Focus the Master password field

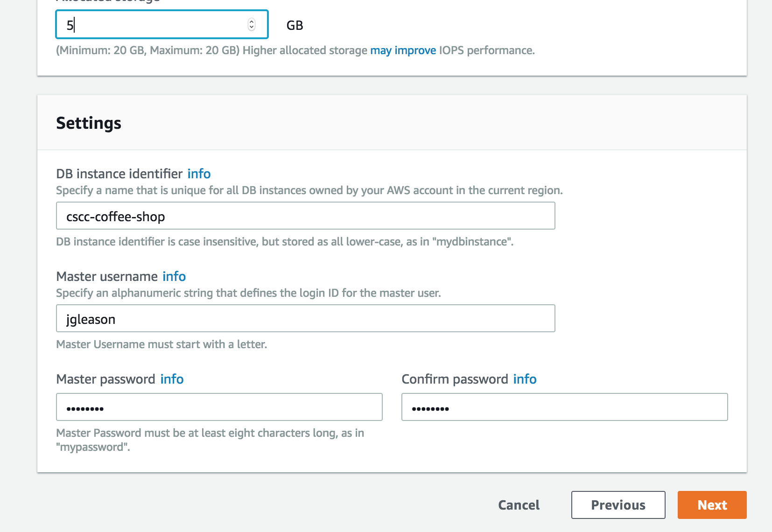[219, 407]
